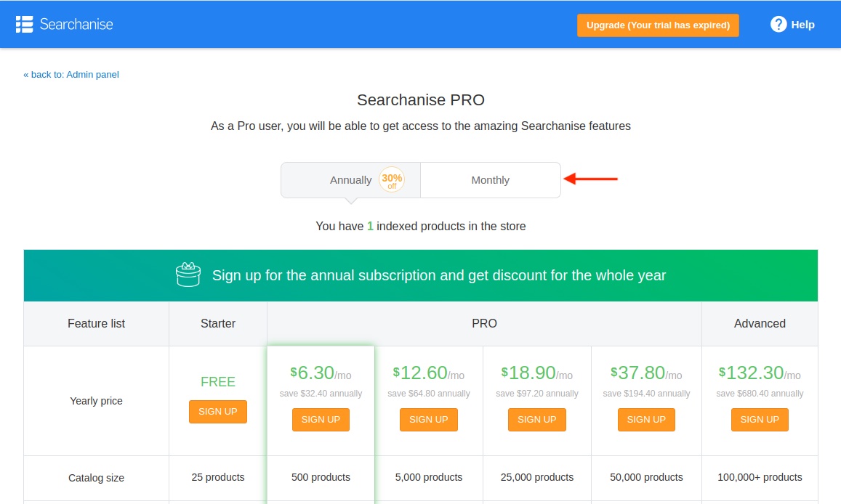Click the Advanced column header
The height and width of the screenshot is (504, 841).
pos(760,323)
